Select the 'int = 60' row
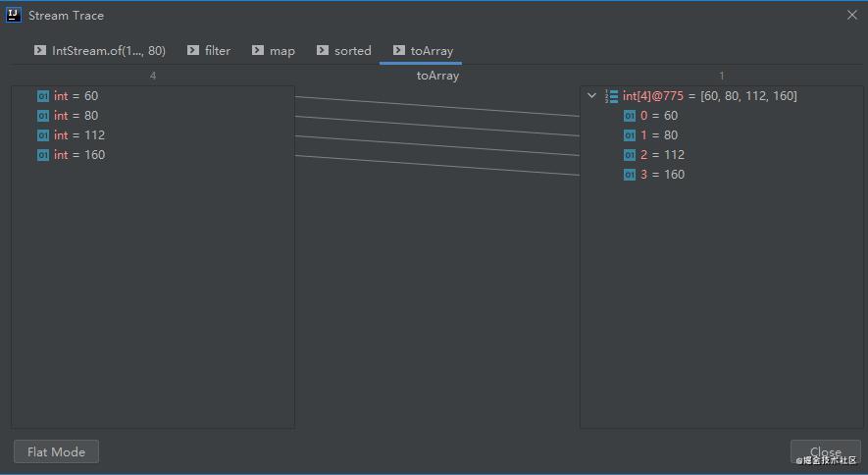The height and width of the screenshot is (475, 868). [x=153, y=96]
